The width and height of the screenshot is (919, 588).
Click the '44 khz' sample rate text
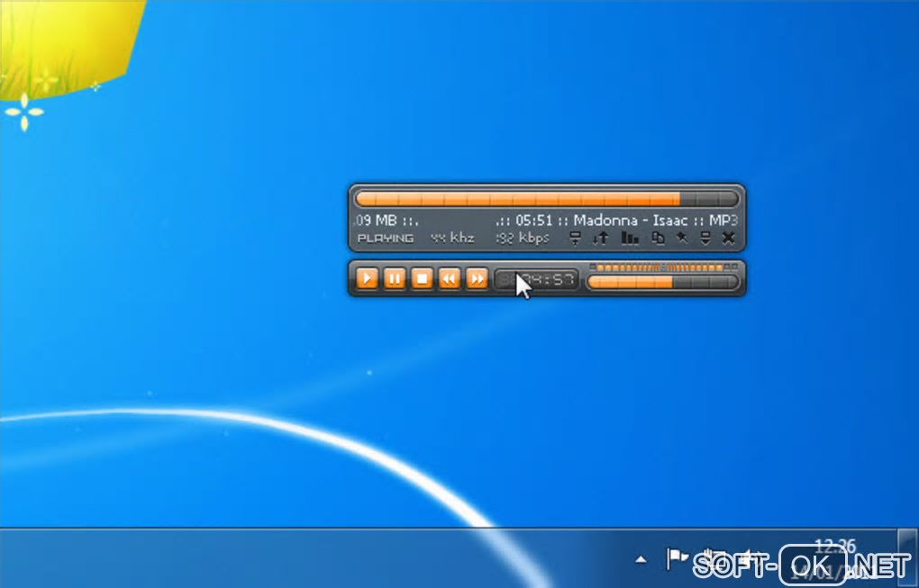(x=452, y=239)
